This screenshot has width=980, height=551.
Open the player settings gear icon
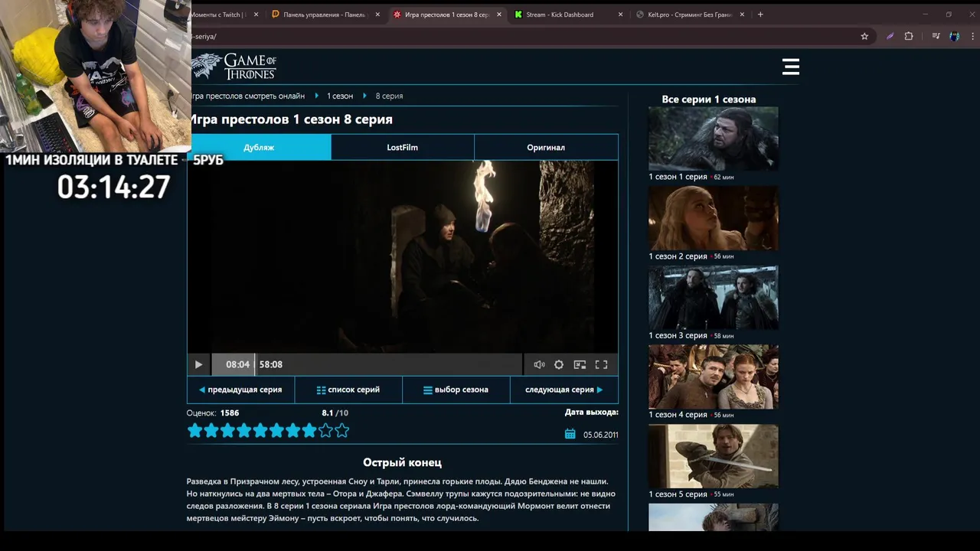[x=559, y=365]
